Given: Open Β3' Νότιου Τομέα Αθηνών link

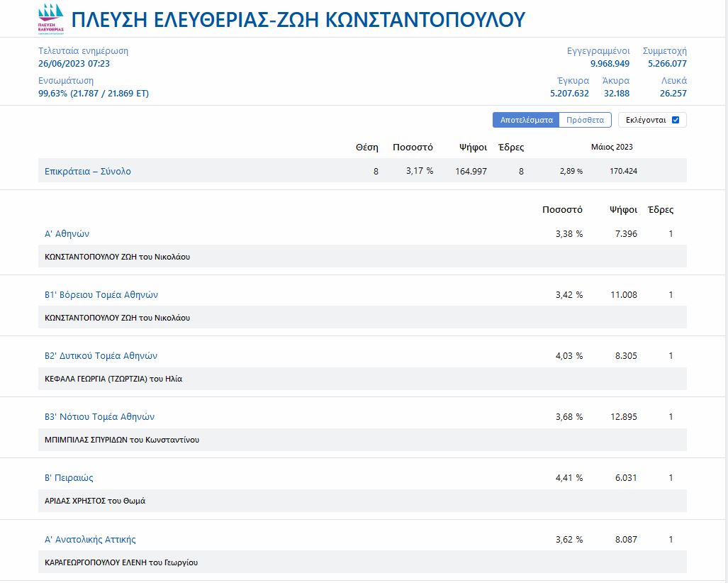Looking at the screenshot, I should click(99, 416).
